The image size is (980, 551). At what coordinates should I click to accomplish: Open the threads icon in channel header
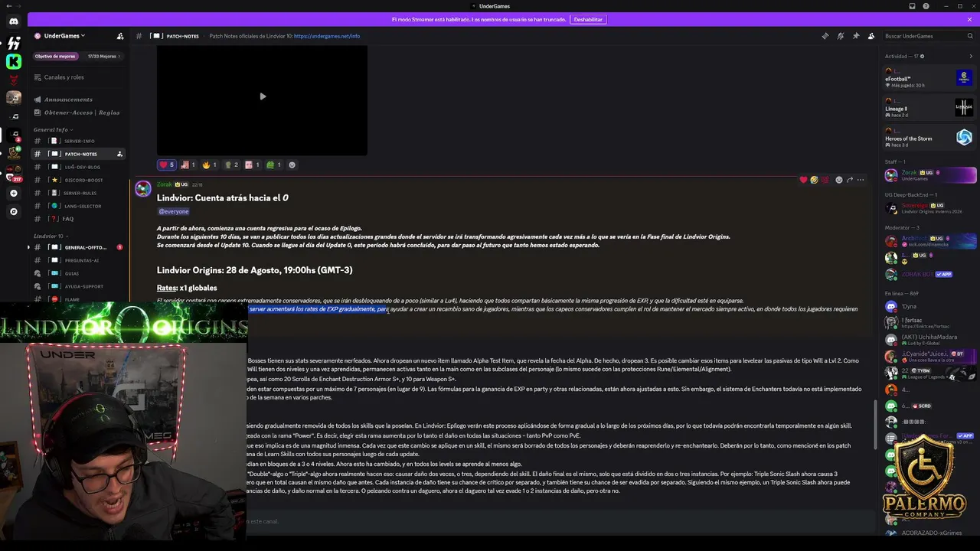tap(825, 36)
